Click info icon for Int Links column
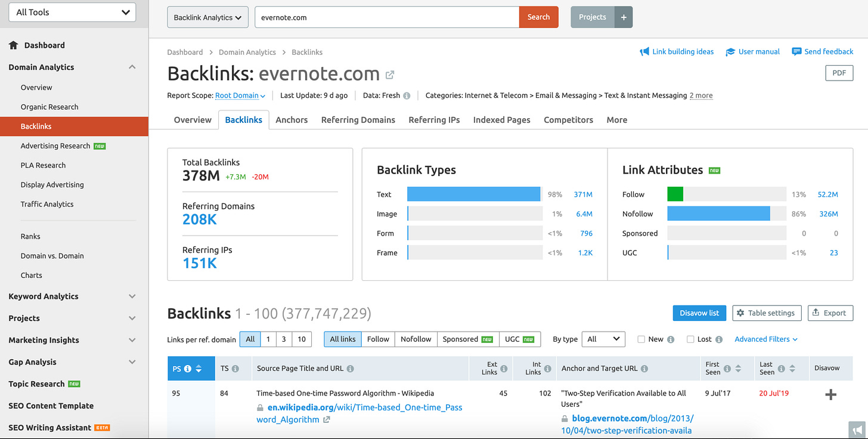The width and height of the screenshot is (868, 439). coord(548,369)
